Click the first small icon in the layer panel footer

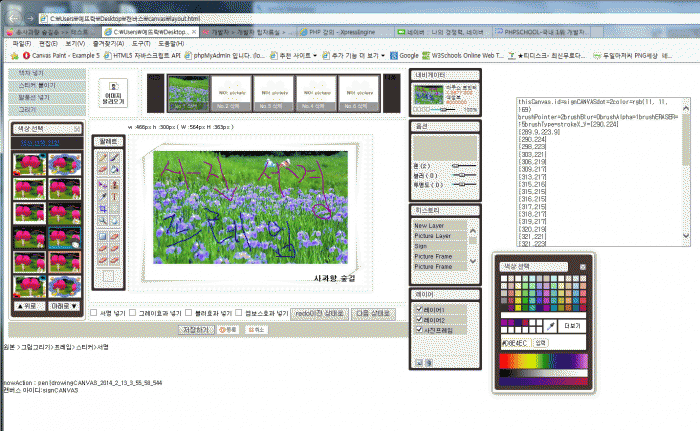pos(419,363)
